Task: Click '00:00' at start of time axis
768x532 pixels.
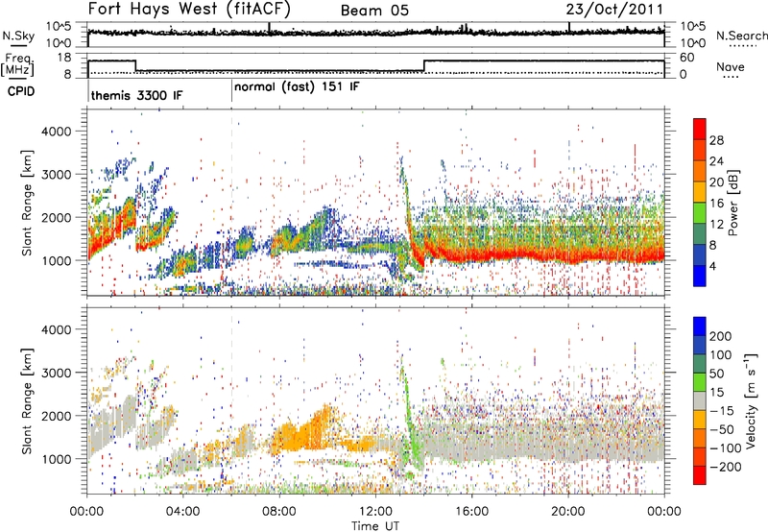Action: pyautogui.click(x=86, y=512)
